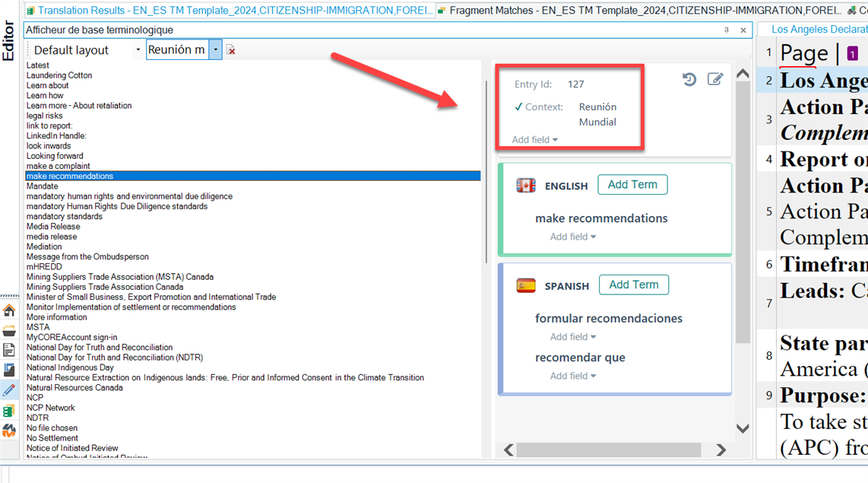The image size is (868, 483).
Task: Click the Canadian flag English icon
Action: click(x=526, y=186)
